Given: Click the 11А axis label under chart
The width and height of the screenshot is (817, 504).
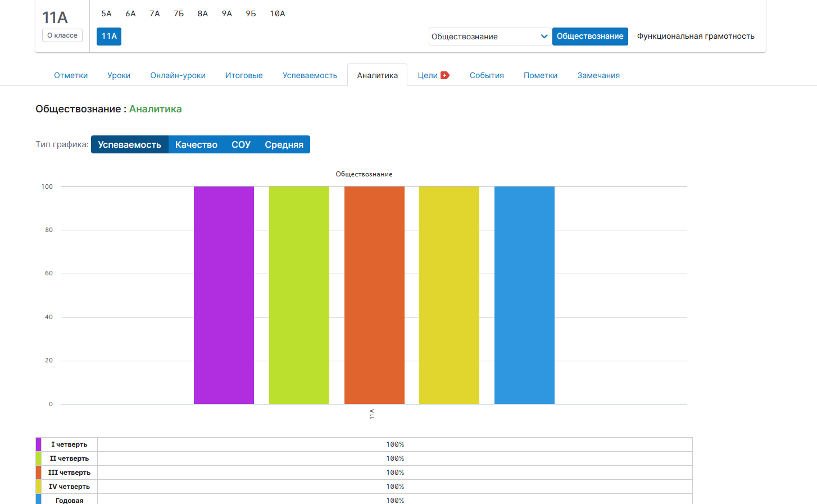Looking at the screenshot, I should (372, 414).
